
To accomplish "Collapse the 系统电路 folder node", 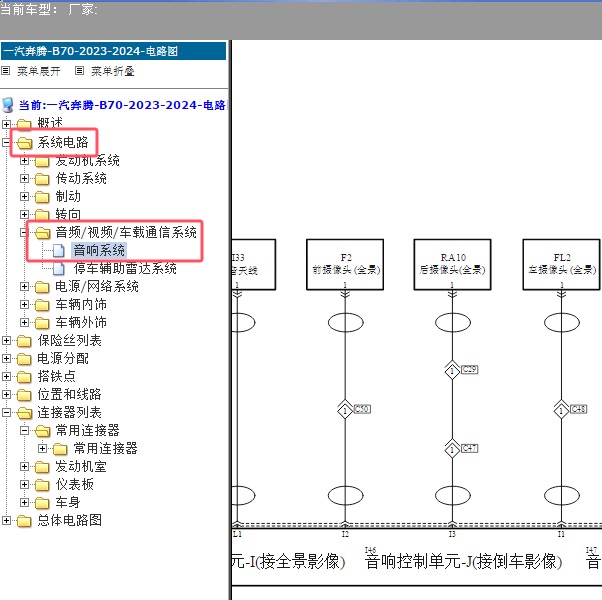I will tap(6, 142).
